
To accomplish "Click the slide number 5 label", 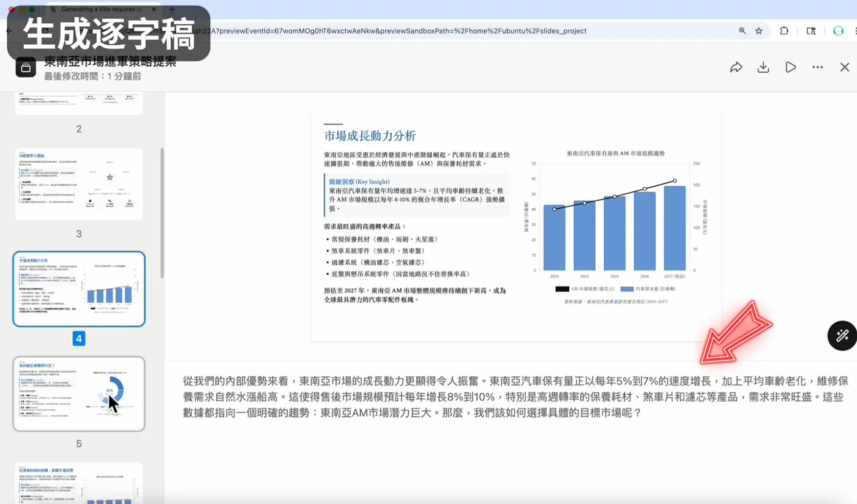I will click(x=79, y=443).
